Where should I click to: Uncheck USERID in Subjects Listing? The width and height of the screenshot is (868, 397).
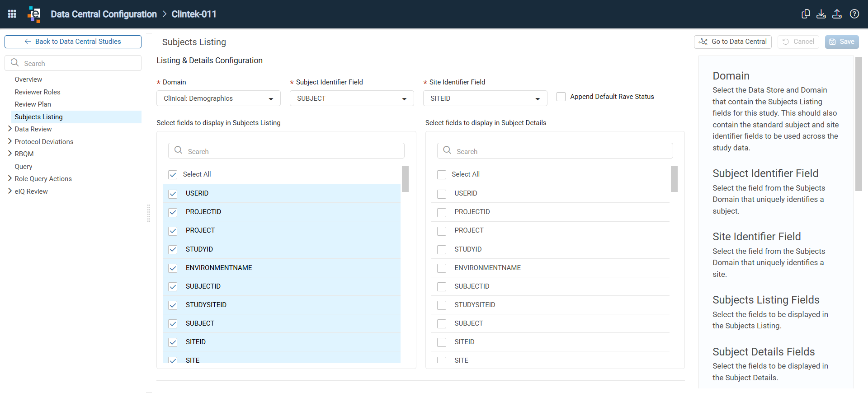173,194
